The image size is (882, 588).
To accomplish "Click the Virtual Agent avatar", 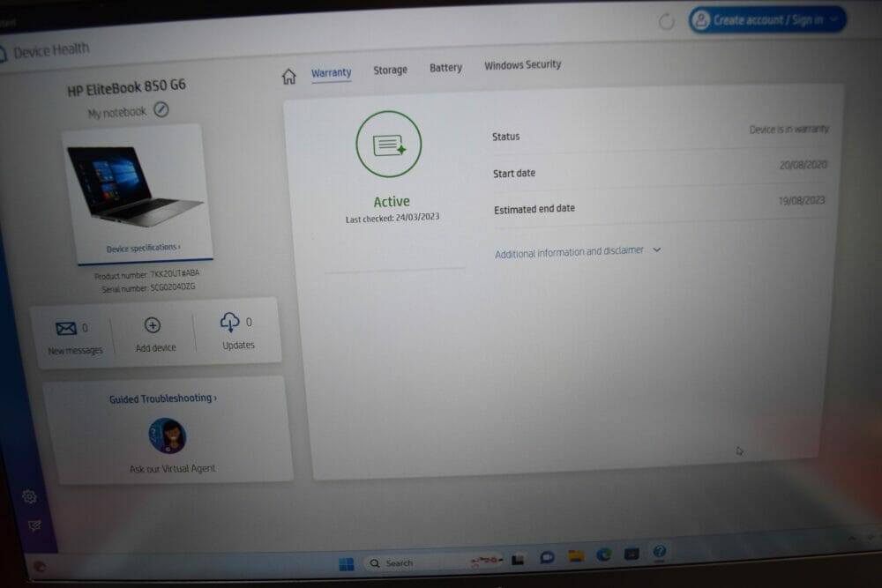I will [x=167, y=435].
